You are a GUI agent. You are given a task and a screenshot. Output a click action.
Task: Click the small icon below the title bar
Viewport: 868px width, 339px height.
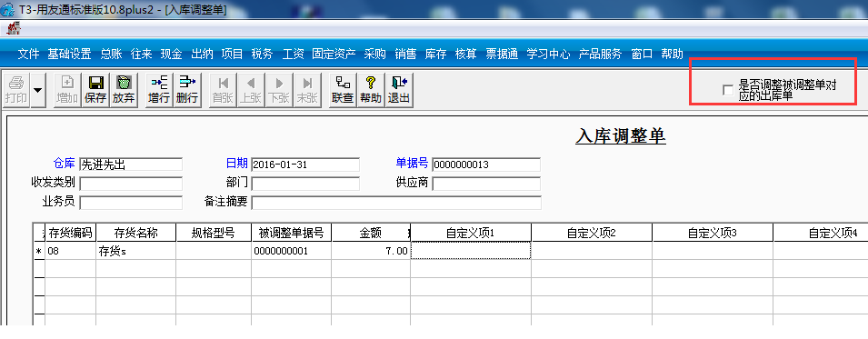click(14, 28)
